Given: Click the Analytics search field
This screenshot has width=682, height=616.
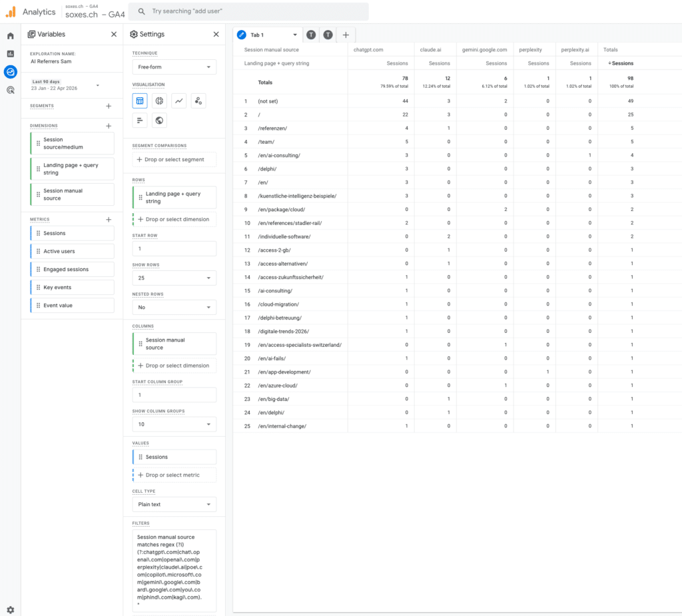Looking at the screenshot, I should (248, 11).
